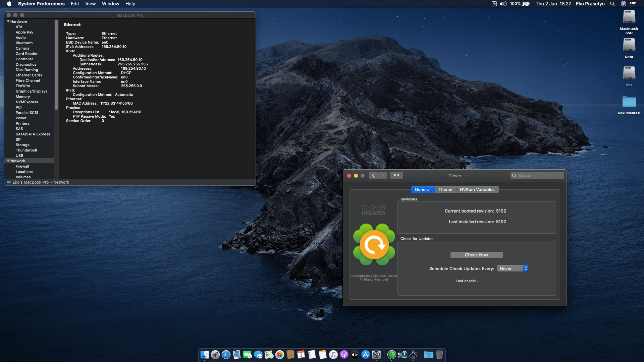Image resolution: width=644 pixels, height=362 pixels.
Task: Open Schedule Check Updates 'Never' popup
Action: click(513, 268)
